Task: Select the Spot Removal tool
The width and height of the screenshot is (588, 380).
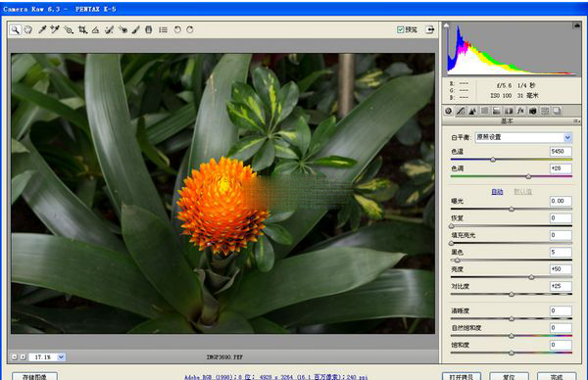Action: (x=109, y=29)
